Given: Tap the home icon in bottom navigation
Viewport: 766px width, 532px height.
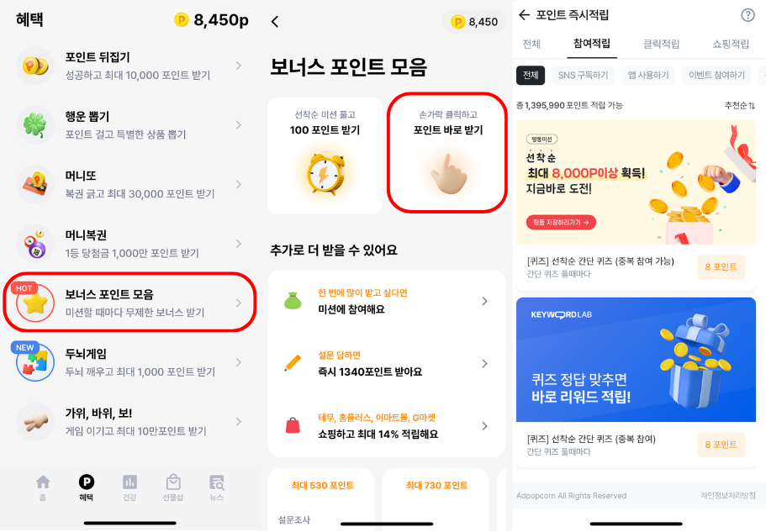Looking at the screenshot, I should point(43,482).
